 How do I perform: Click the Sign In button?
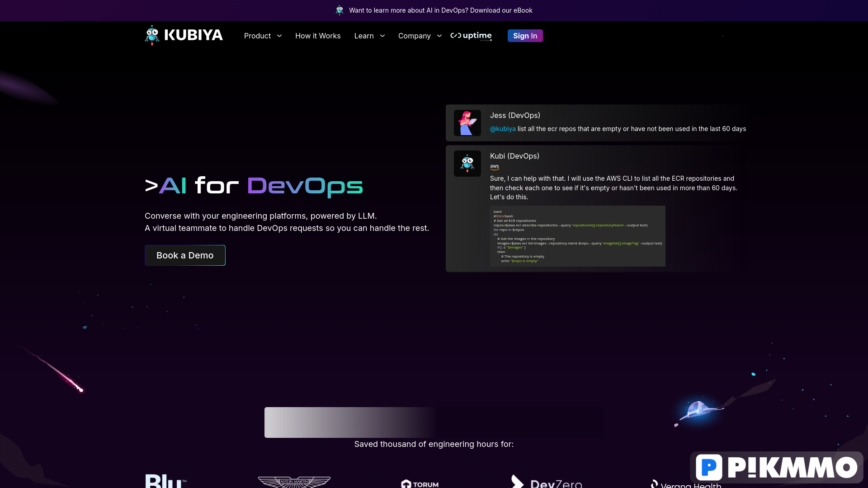[525, 36]
